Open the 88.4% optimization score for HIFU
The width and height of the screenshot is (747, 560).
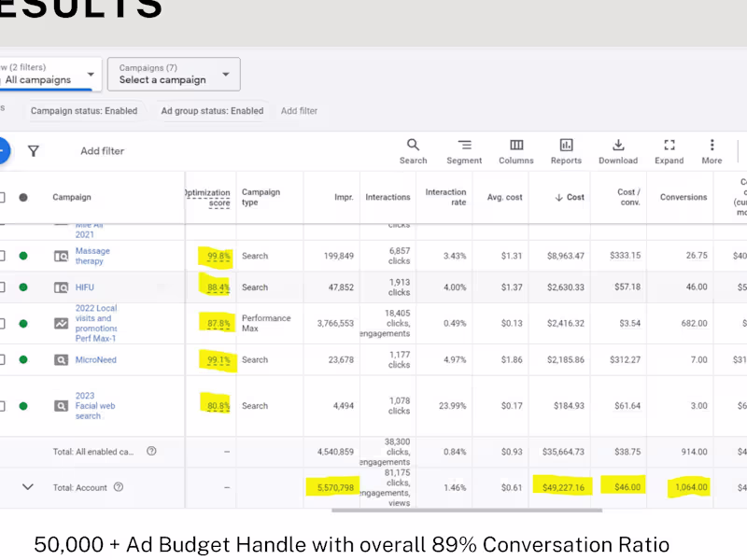tap(218, 287)
